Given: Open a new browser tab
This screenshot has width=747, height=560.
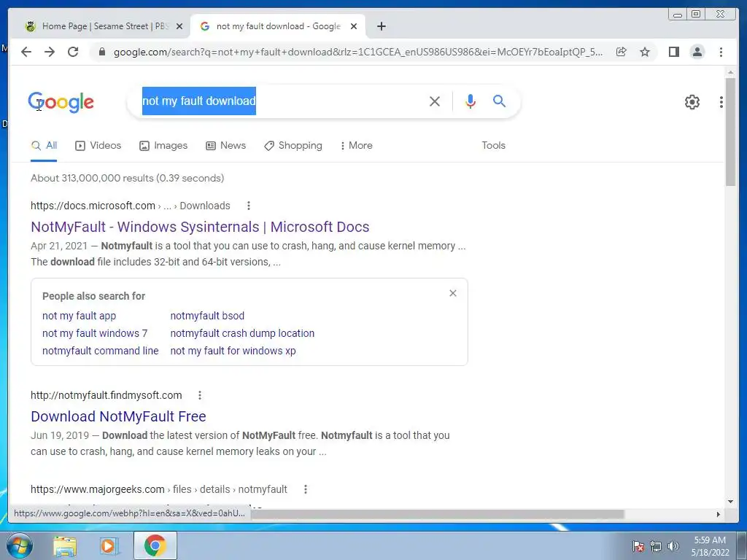Looking at the screenshot, I should [381, 26].
